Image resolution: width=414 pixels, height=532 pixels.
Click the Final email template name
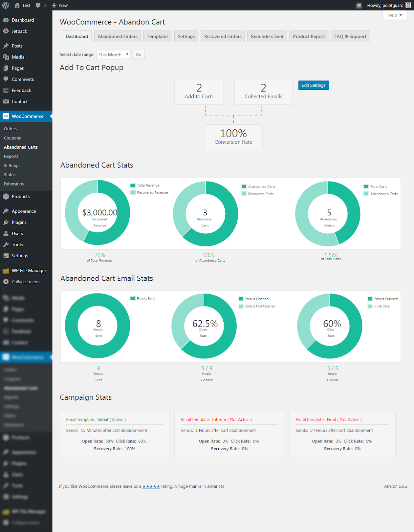click(x=331, y=420)
